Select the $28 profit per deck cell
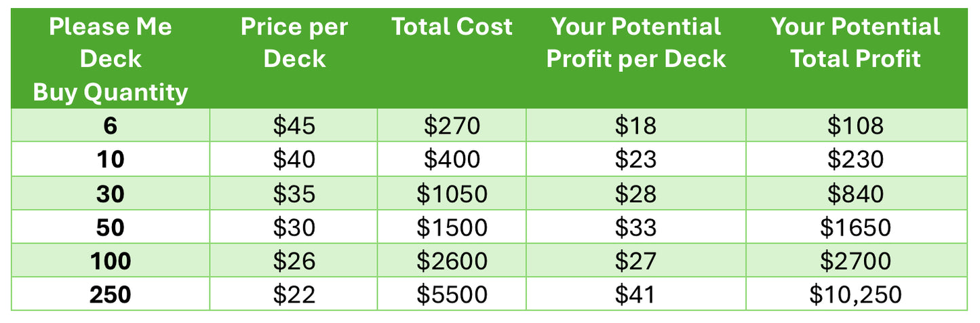The width and height of the screenshot is (980, 323). pos(636,193)
